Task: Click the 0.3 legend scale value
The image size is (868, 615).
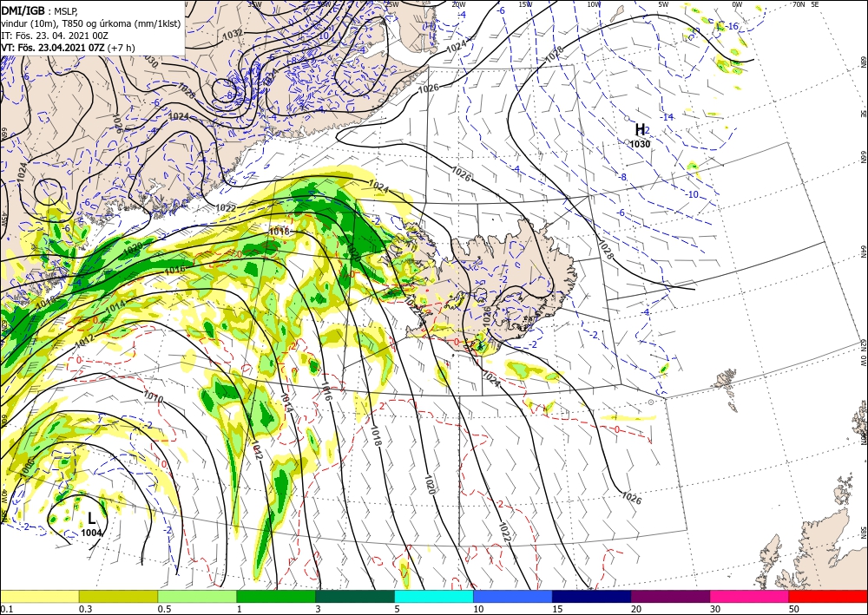Action: tap(85, 609)
